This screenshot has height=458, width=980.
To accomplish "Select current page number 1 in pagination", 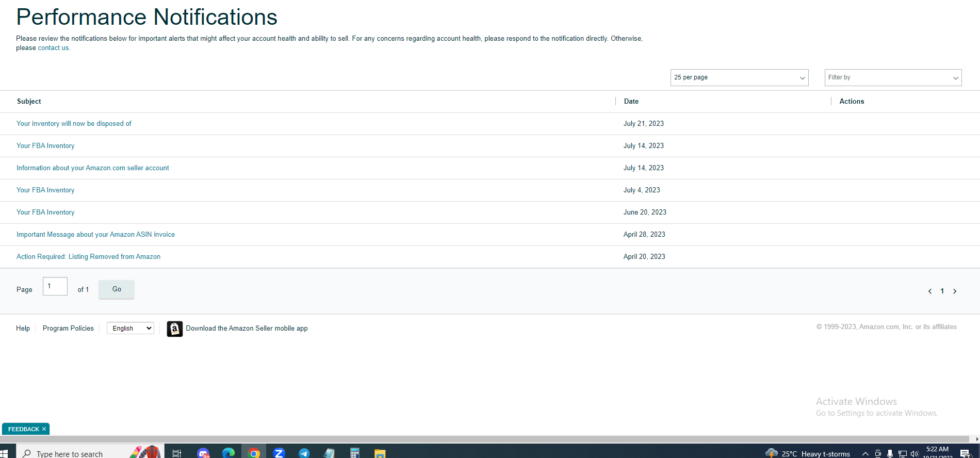I will 942,291.
